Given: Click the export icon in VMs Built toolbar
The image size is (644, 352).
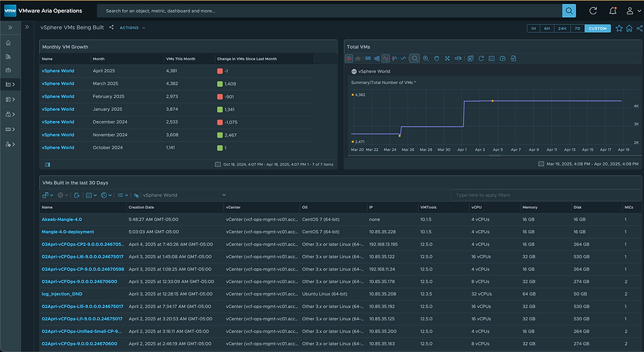Looking at the screenshot, I should click(x=77, y=195).
